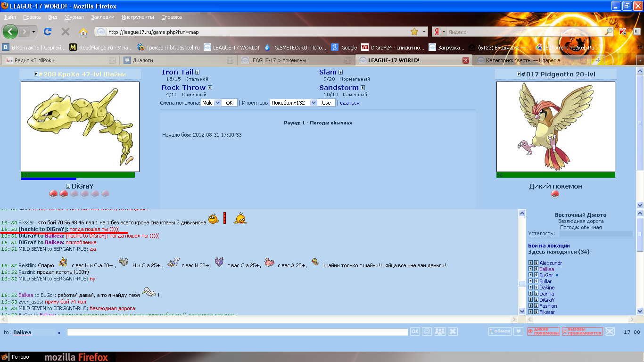Screen dimensions: 644x362
Task: Click the сдаться surrender link
Action: click(350, 103)
